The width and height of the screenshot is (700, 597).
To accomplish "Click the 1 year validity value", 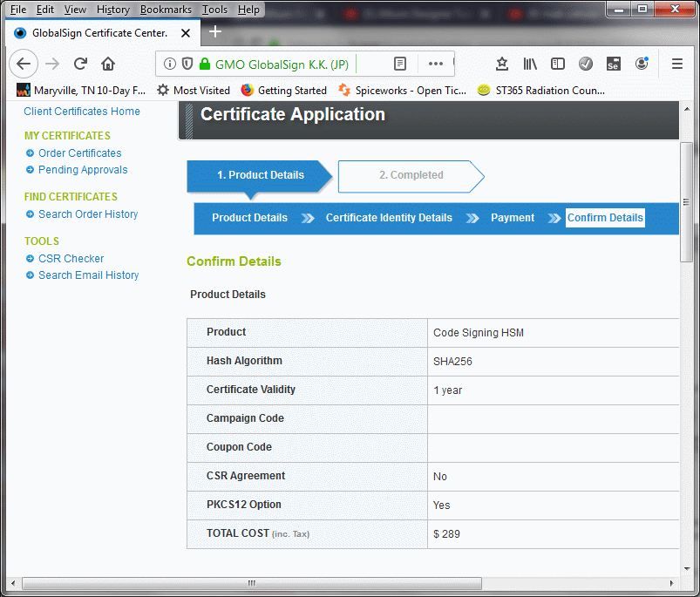I will 447,390.
